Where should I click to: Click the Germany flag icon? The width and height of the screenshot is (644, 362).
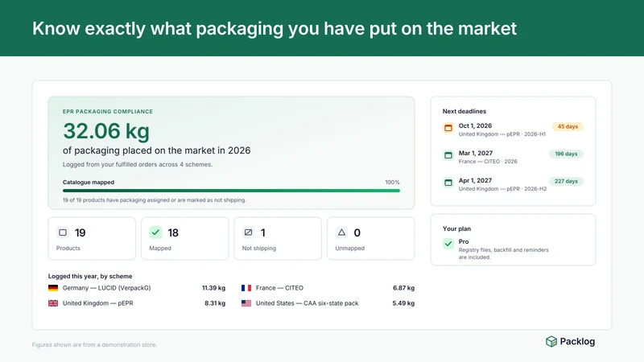(53, 288)
